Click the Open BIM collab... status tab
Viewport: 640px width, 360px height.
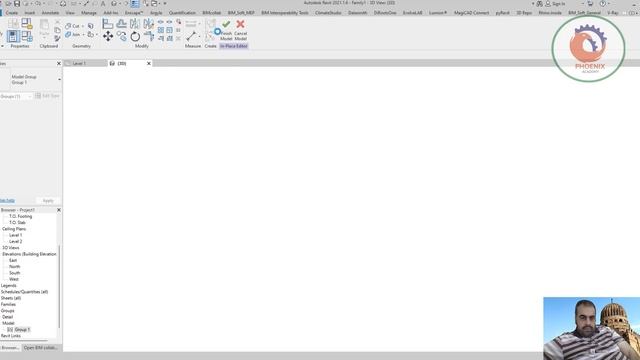40,348
